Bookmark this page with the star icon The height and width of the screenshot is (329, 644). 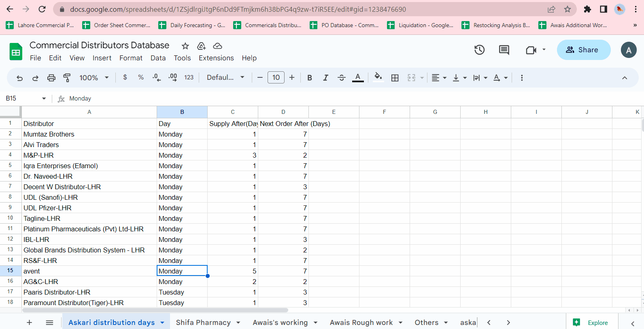(x=567, y=9)
